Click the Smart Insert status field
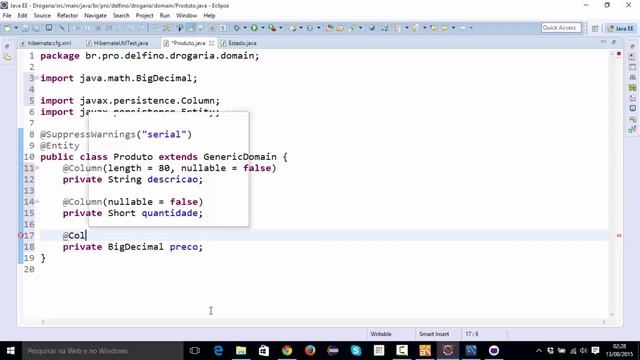640x360 pixels. [434, 334]
